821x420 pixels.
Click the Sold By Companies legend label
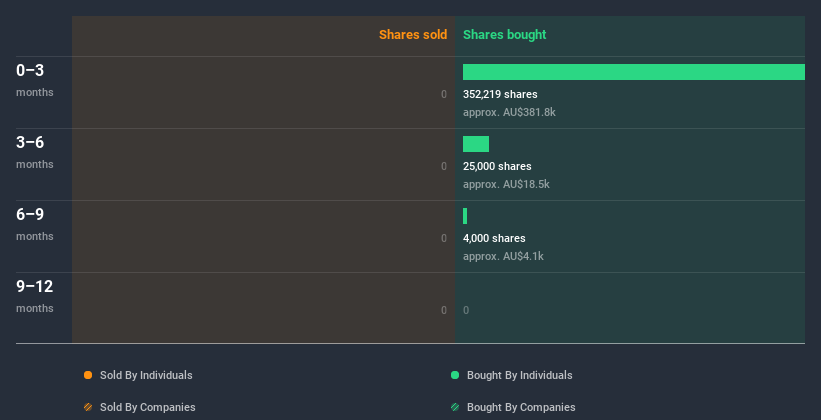[148, 407]
